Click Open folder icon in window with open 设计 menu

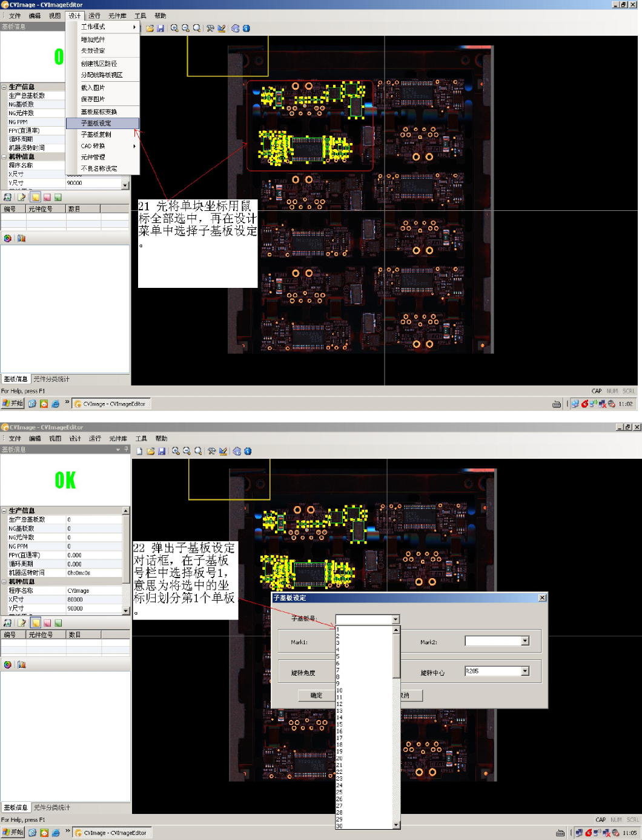[x=150, y=28]
